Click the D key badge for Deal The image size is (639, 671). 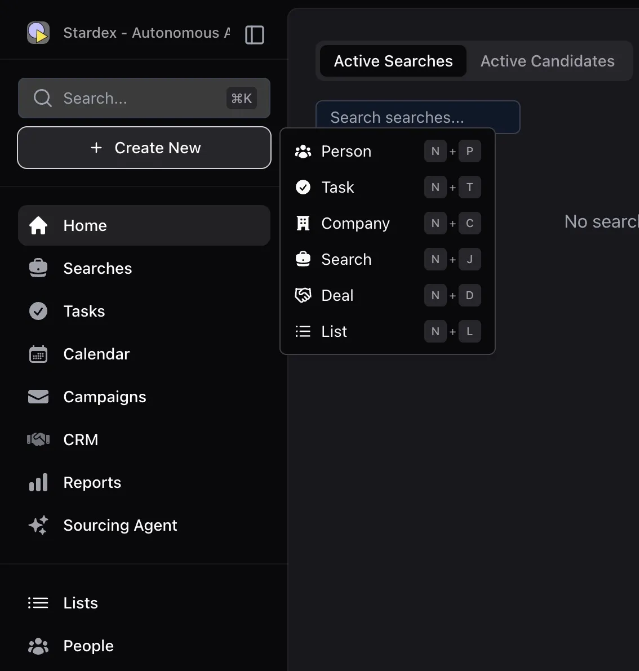(x=470, y=295)
